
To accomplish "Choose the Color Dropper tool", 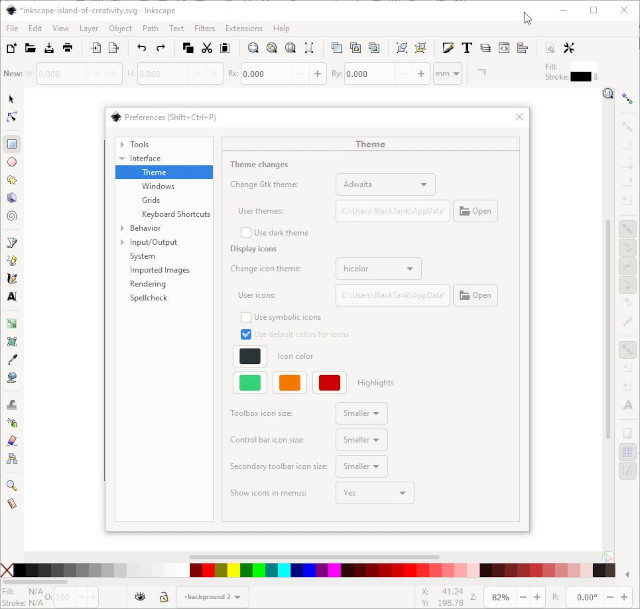I will pos(12,360).
